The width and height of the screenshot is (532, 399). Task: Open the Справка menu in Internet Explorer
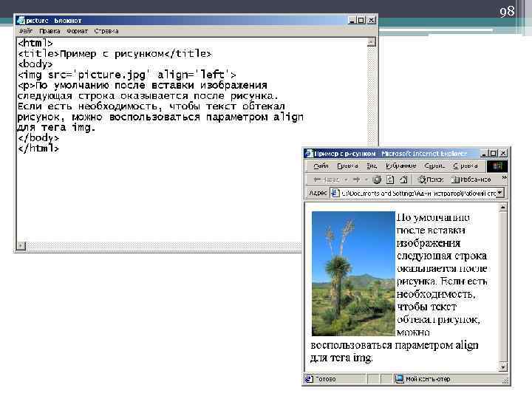(465, 166)
